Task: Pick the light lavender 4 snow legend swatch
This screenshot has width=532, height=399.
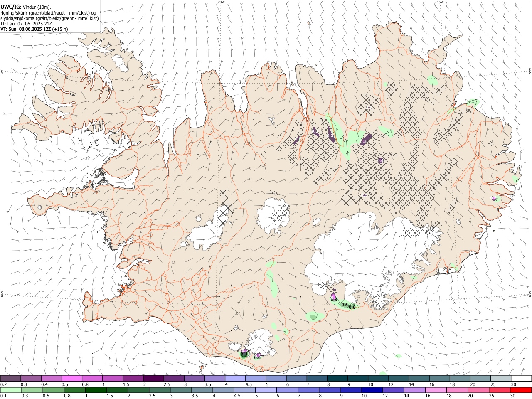Action: point(235,379)
